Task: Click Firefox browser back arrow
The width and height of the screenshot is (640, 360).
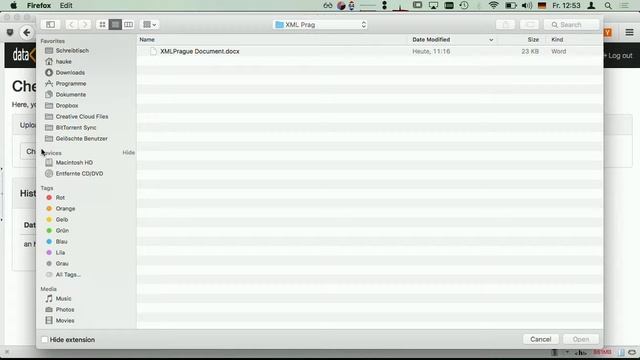Action: (27, 33)
